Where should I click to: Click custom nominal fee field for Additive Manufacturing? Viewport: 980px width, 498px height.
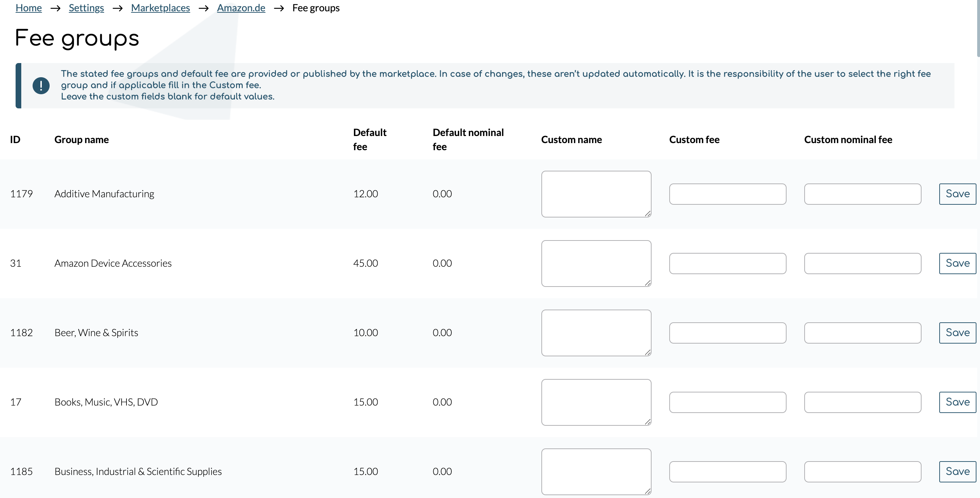(862, 194)
